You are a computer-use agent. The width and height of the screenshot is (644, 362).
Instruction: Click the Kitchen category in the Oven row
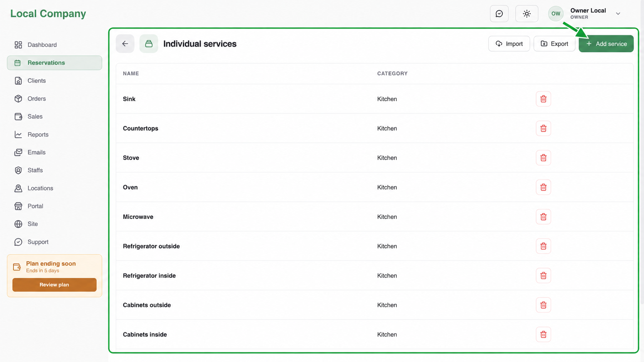[387, 187]
